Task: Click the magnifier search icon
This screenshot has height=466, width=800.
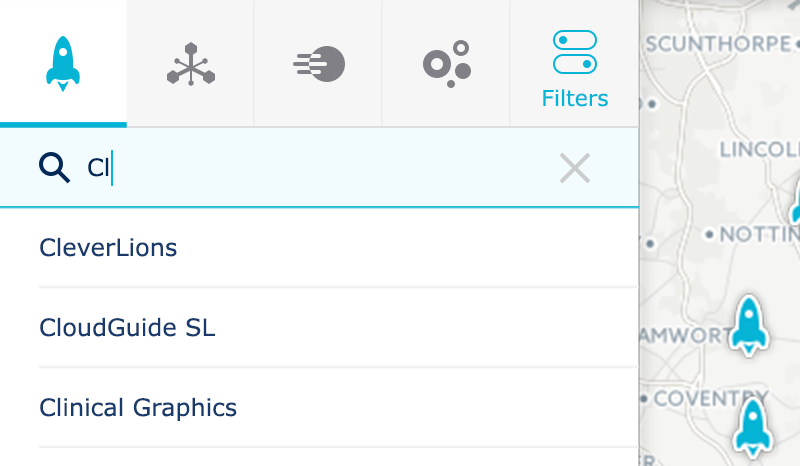Action: pyautogui.click(x=54, y=167)
